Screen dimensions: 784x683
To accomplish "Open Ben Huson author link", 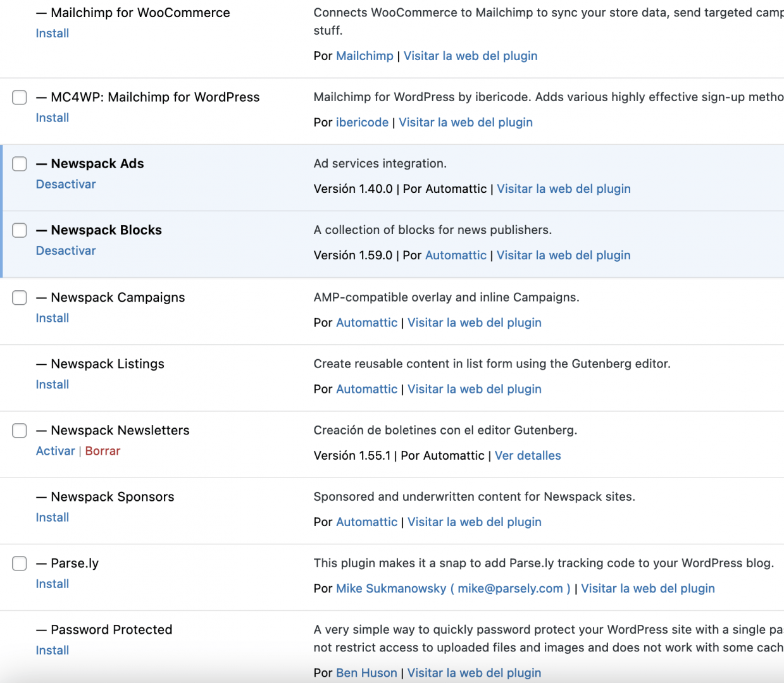I will click(x=366, y=673).
